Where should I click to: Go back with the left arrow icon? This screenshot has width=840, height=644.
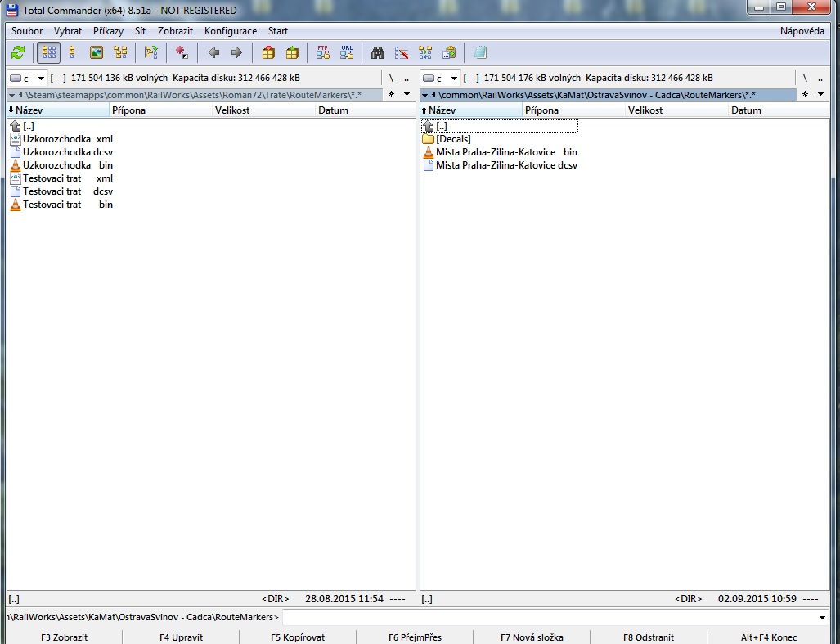coord(213,52)
